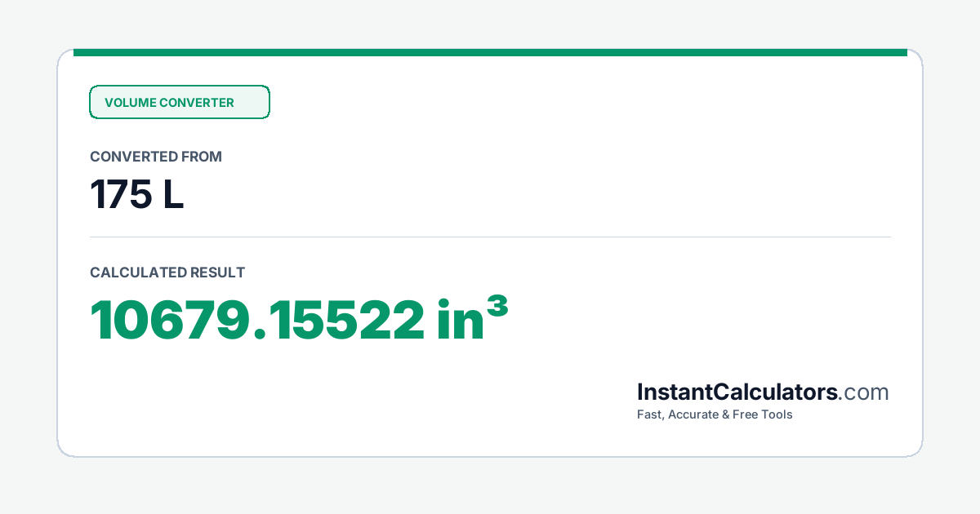Select the number 175 in source value

click(121, 194)
